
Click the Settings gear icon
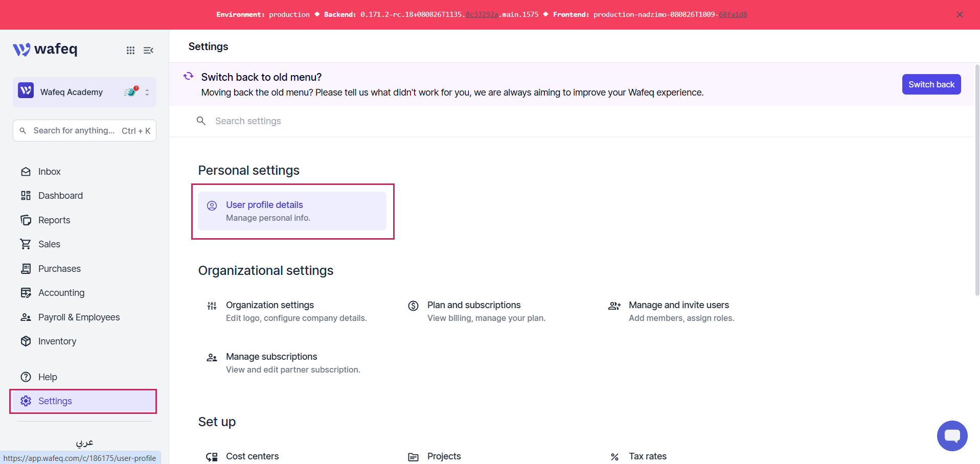point(26,401)
